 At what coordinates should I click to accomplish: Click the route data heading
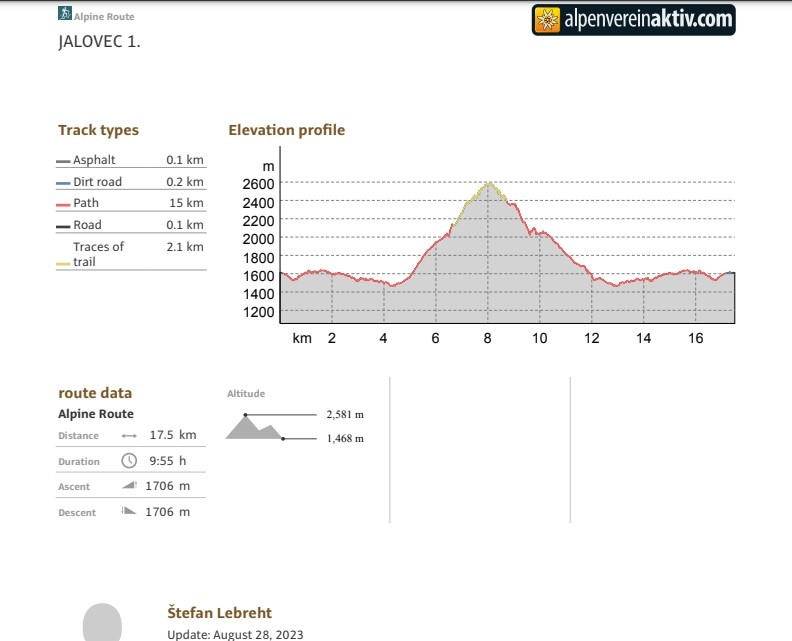[x=95, y=393]
